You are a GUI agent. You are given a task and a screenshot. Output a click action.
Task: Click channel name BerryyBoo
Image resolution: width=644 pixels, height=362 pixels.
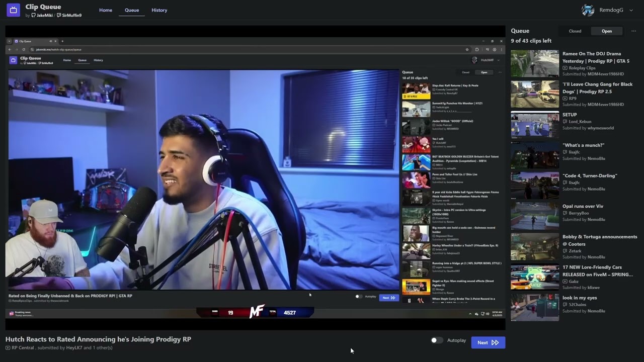pyautogui.click(x=579, y=213)
